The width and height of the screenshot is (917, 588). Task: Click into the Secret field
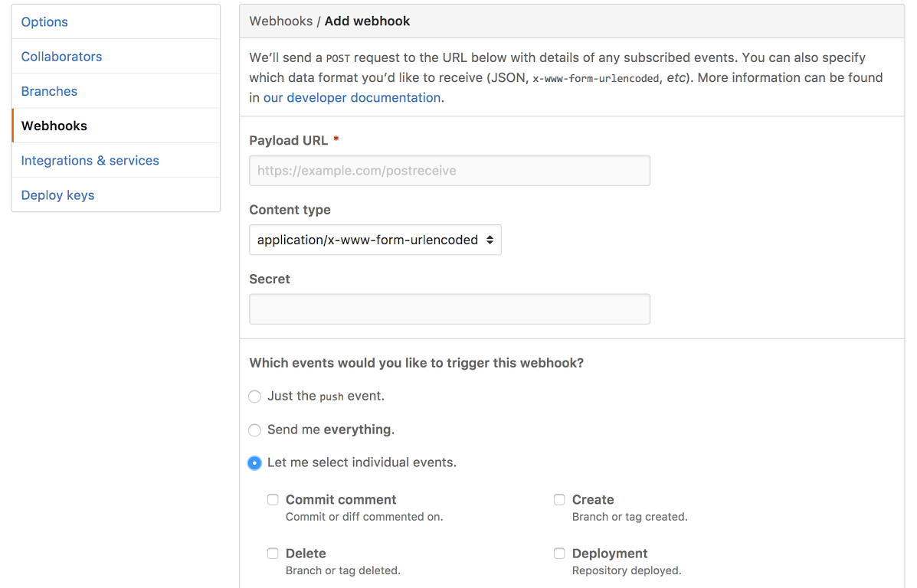click(x=449, y=309)
